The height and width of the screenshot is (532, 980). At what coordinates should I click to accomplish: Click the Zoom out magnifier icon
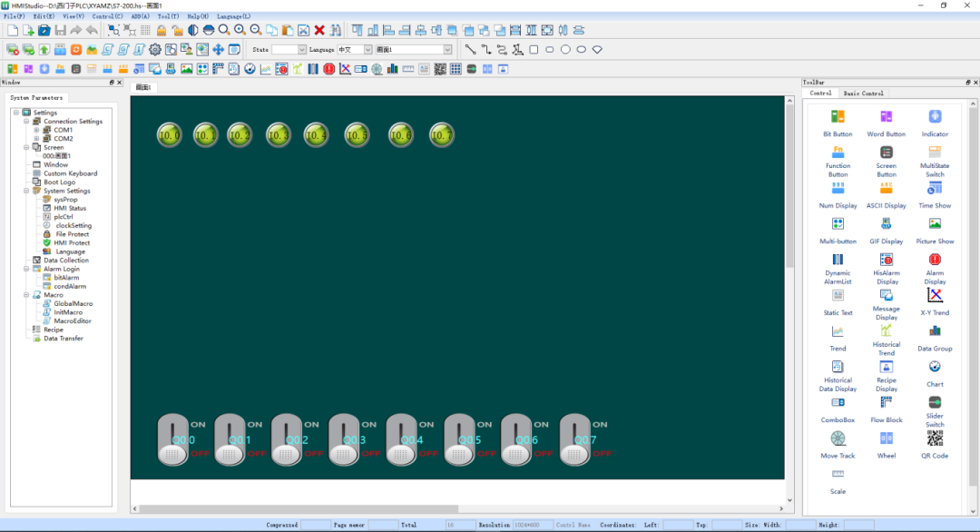point(256,30)
